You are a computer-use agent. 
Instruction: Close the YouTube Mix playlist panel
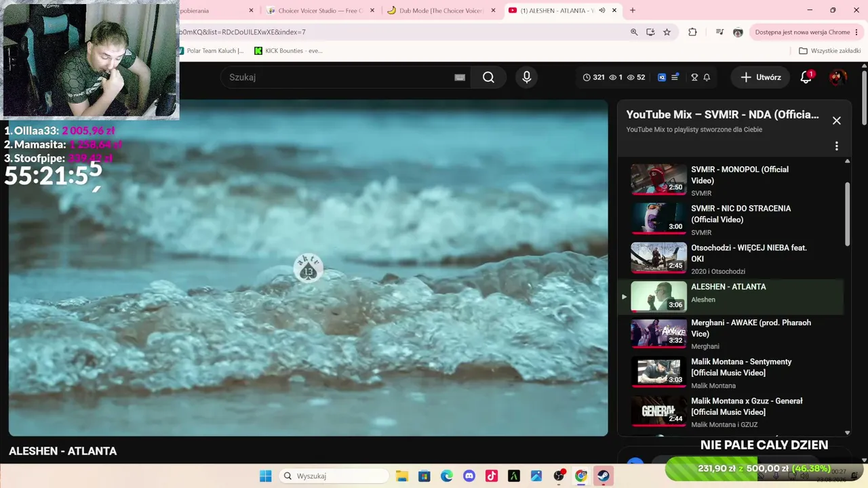point(836,120)
